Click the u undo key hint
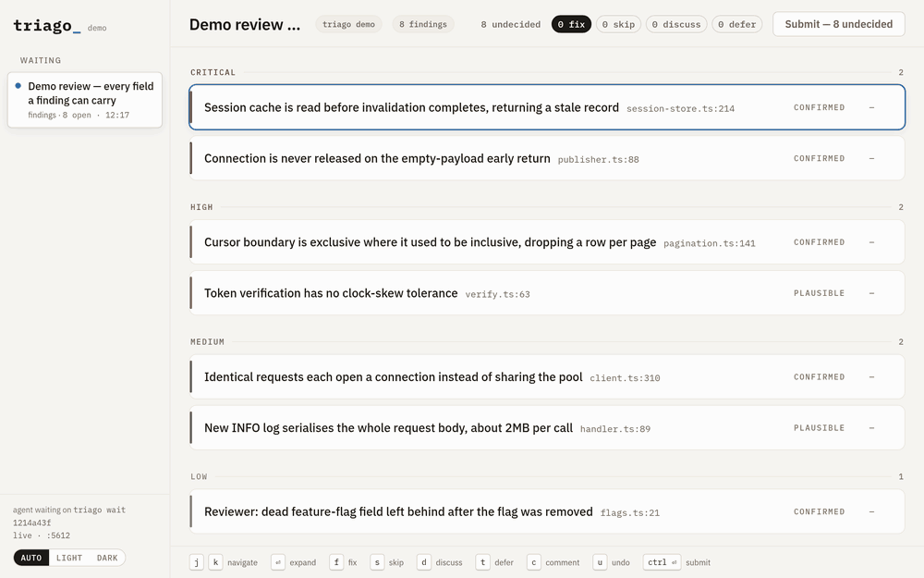Screen dimensions: 924x578 coord(600,562)
